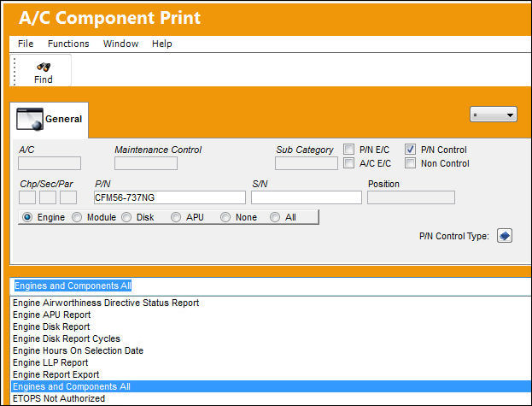Image resolution: width=532 pixels, height=406 pixels.
Task: Choose Engine Hours On Selection Date
Action: (x=271, y=350)
